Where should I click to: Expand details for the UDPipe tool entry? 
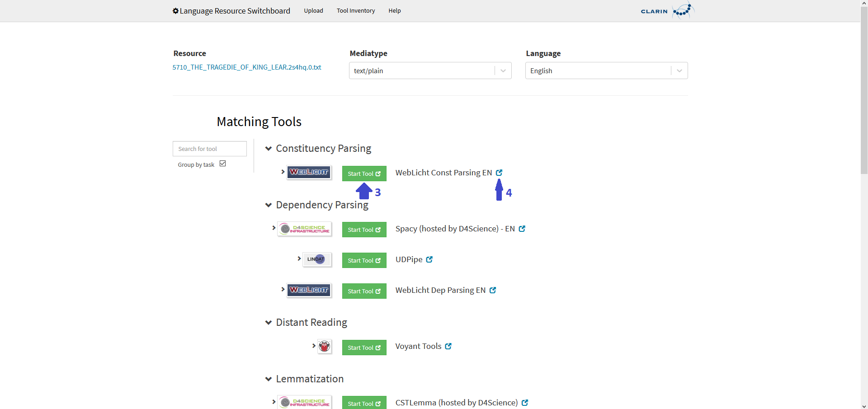pos(298,259)
